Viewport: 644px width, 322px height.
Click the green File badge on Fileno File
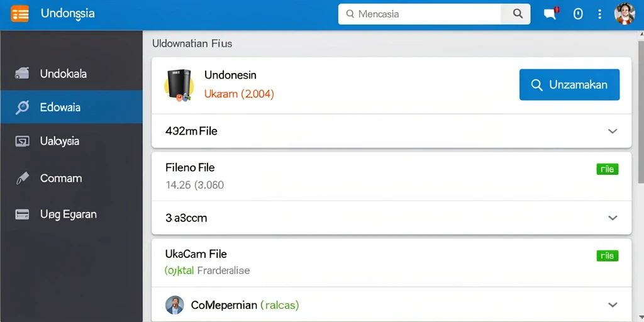(x=608, y=169)
